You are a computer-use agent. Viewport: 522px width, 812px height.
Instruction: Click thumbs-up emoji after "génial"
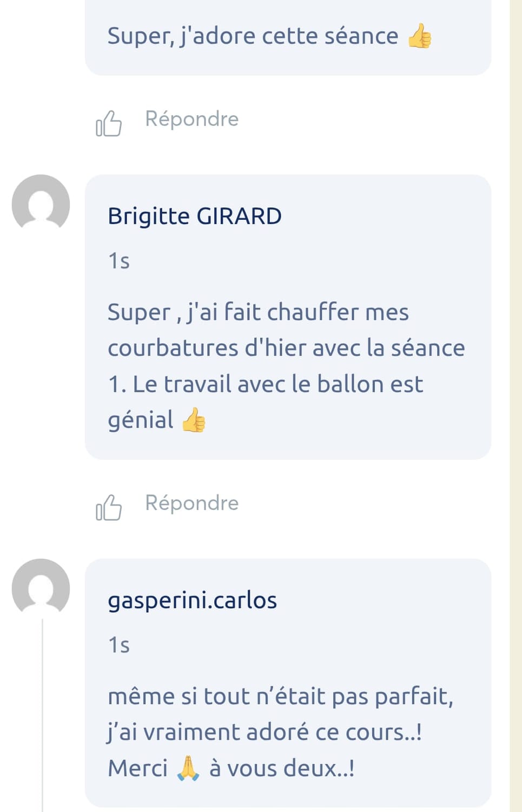pyautogui.click(x=193, y=420)
